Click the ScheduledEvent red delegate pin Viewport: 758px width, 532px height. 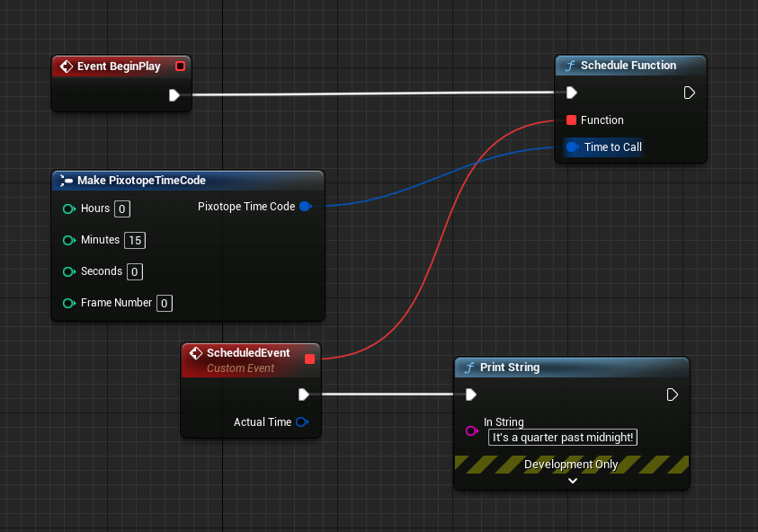click(x=310, y=359)
